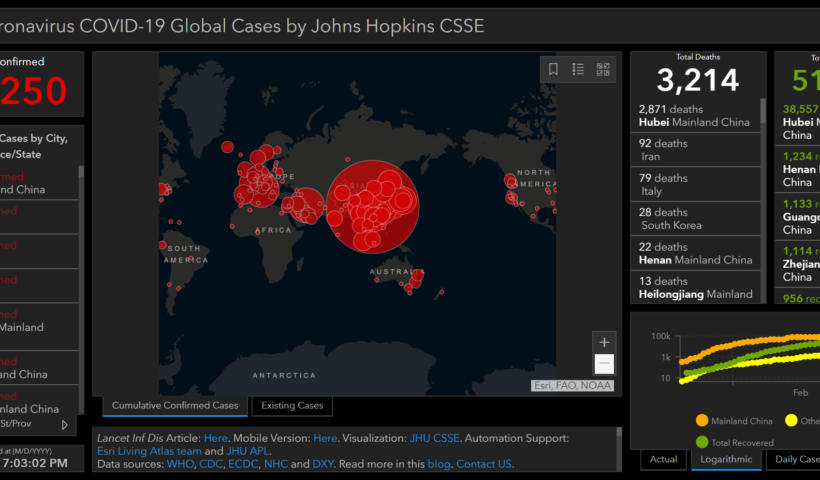Image resolution: width=820 pixels, height=480 pixels.
Task: Select the Logarithmic chart tab
Action: (x=725, y=459)
